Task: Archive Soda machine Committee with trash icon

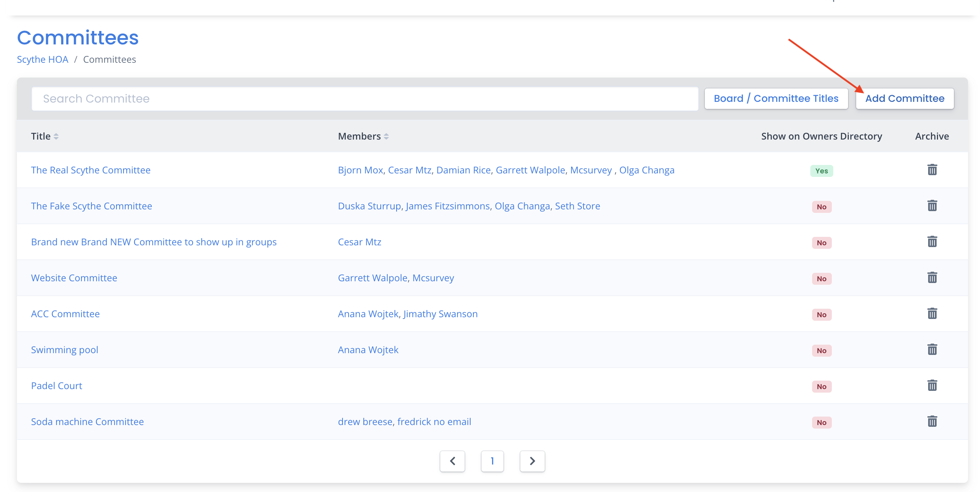Action: tap(932, 421)
